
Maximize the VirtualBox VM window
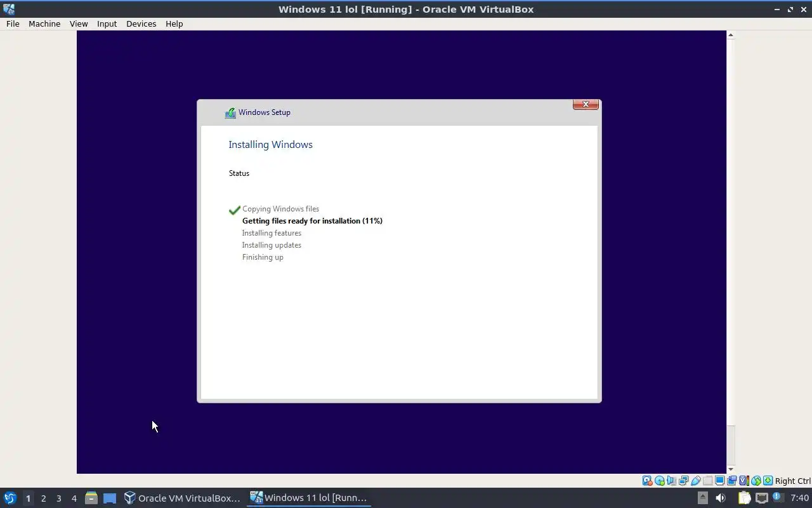(790, 9)
